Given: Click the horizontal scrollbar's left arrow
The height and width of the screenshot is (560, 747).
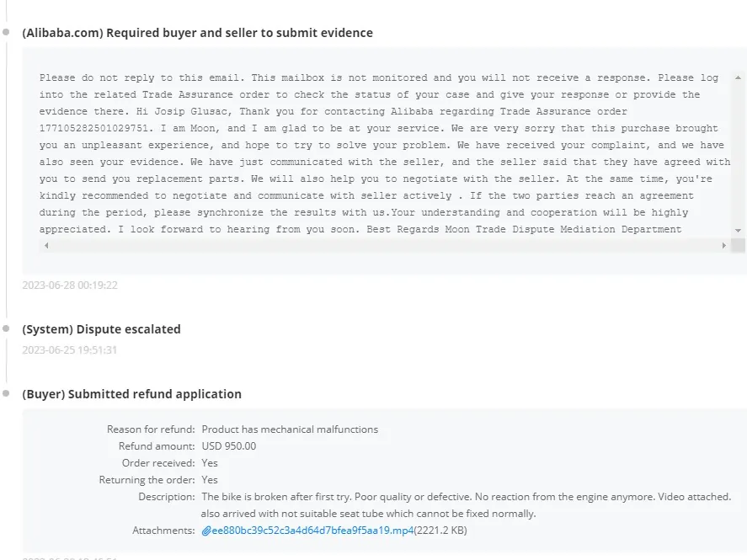Looking at the screenshot, I should coord(45,246).
